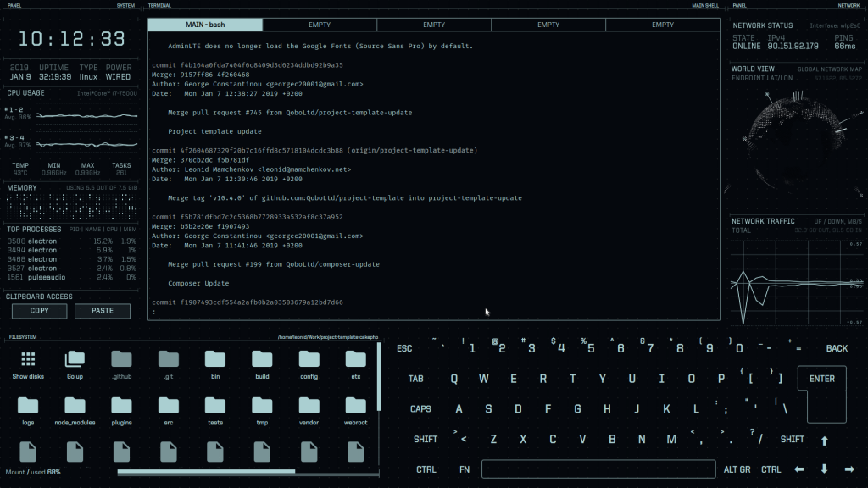Tap the G key
Image resolution: width=868 pixels, height=488 pixels.
click(577, 409)
